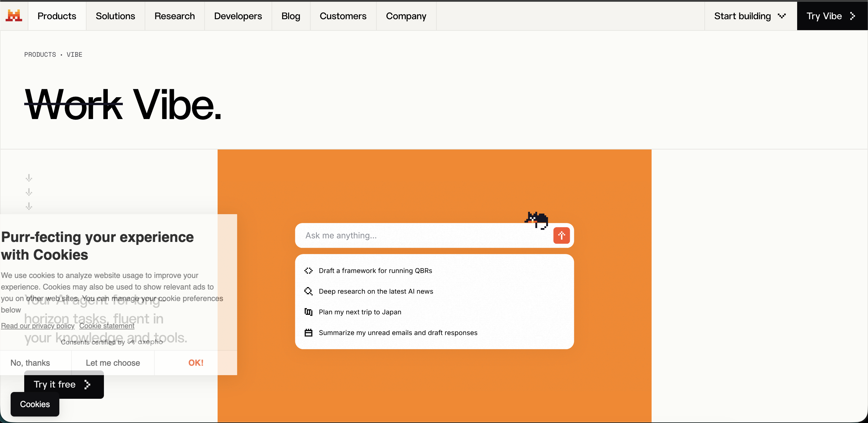Viewport: 868px width, 423px height.
Task: Click the code icon beside QBRs suggestion
Action: pyautogui.click(x=308, y=271)
